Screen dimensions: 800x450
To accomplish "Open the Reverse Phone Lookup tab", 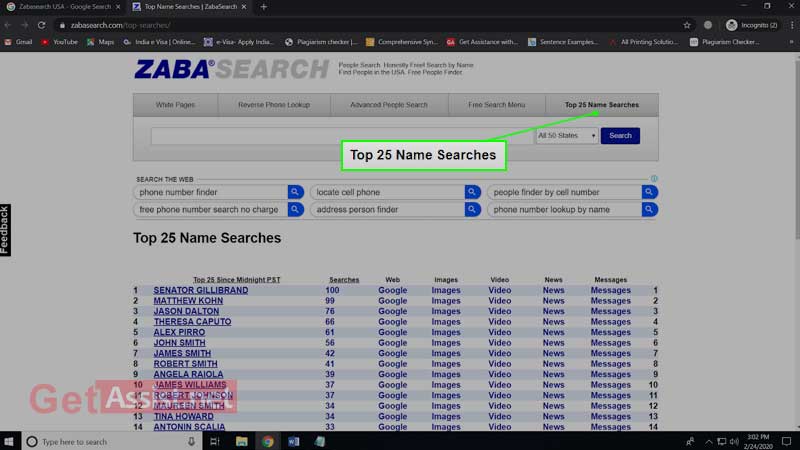I will click(x=274, y=105).
